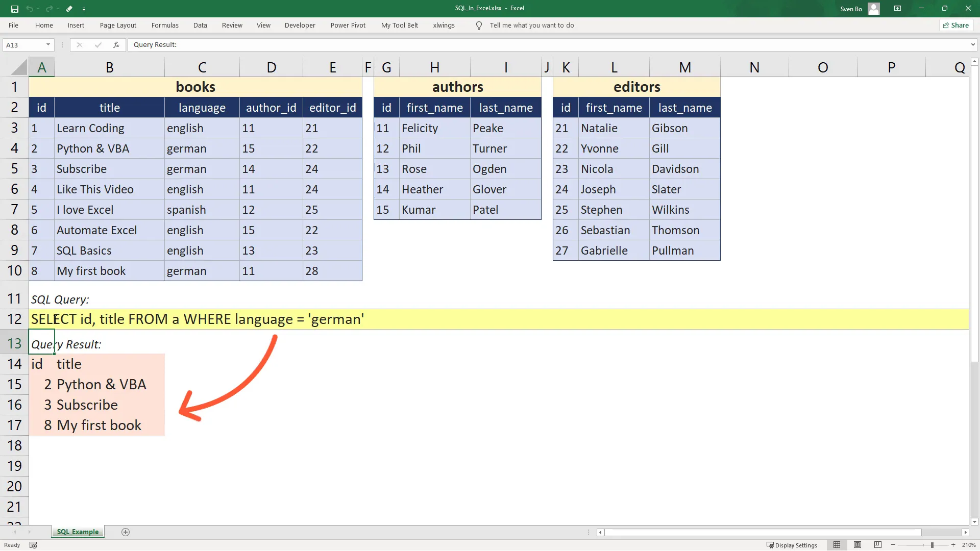The width and height of the screenshot is (980, 551).
Task: Open the Developer ribbon tab
Action: click(300, 25)
